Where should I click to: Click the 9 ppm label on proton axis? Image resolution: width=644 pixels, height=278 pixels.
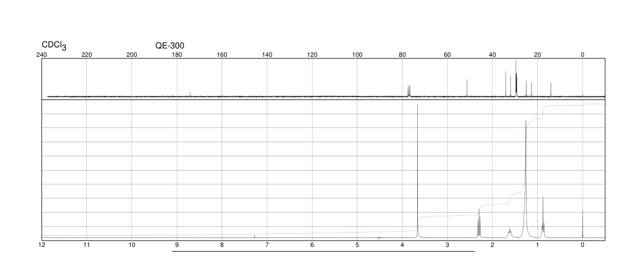pyautogui.click(x=177, y=245)
